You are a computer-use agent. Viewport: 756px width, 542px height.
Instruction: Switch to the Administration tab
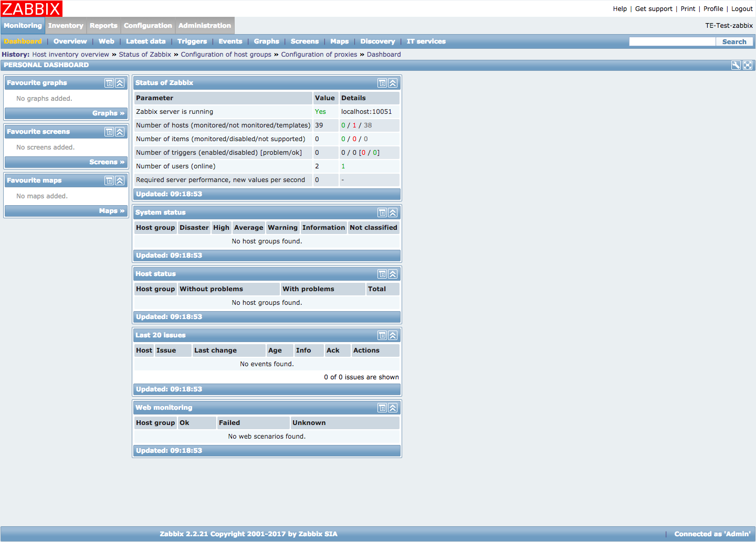pos(205,26)
